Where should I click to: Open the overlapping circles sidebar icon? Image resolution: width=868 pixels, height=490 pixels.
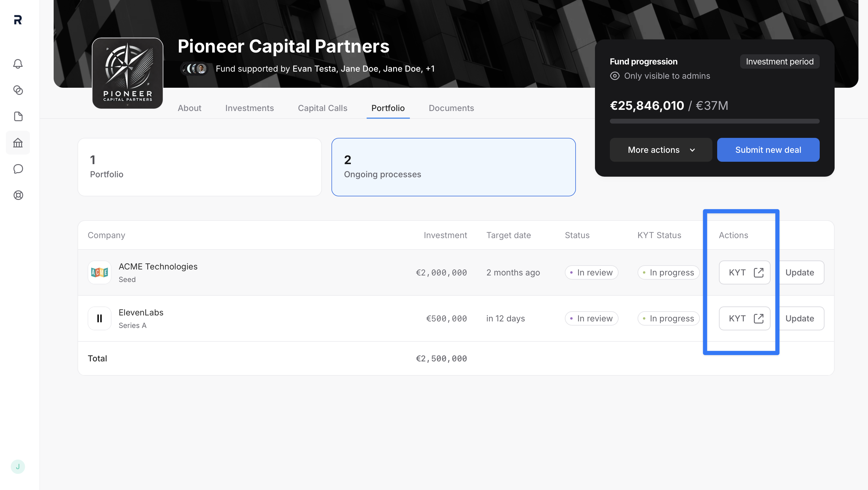click(x=18, y=90)
